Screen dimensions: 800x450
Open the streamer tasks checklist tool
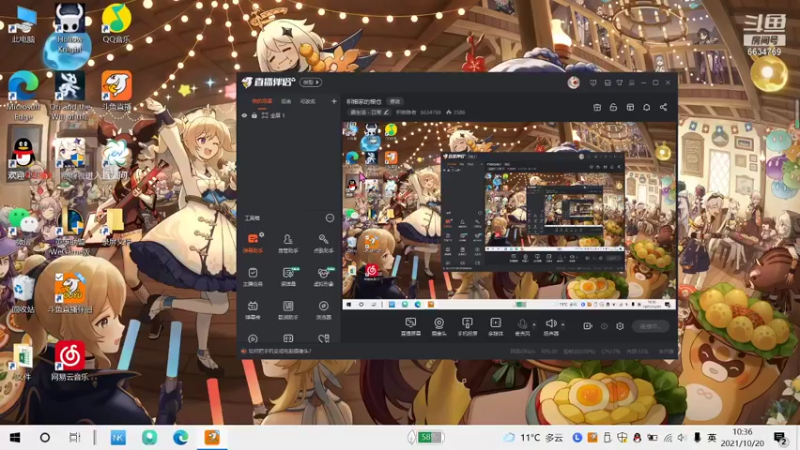pos(253,277)
